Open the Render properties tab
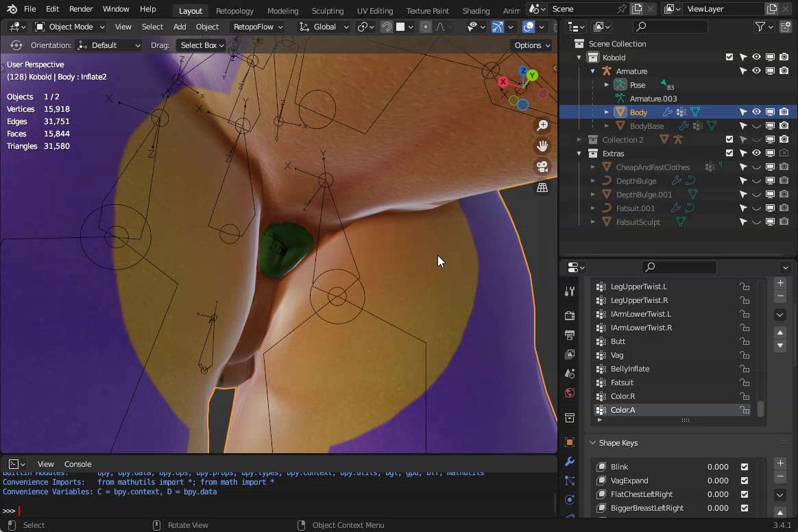 coord(570,315)
